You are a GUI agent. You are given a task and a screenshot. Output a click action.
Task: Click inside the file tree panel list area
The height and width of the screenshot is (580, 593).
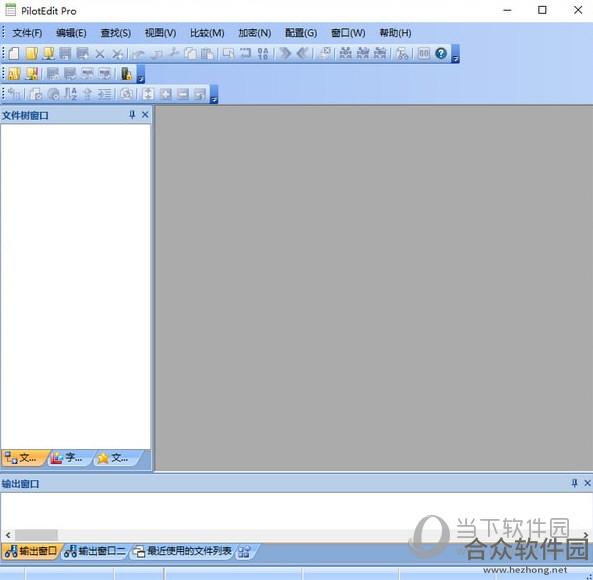tap(76, 286)
